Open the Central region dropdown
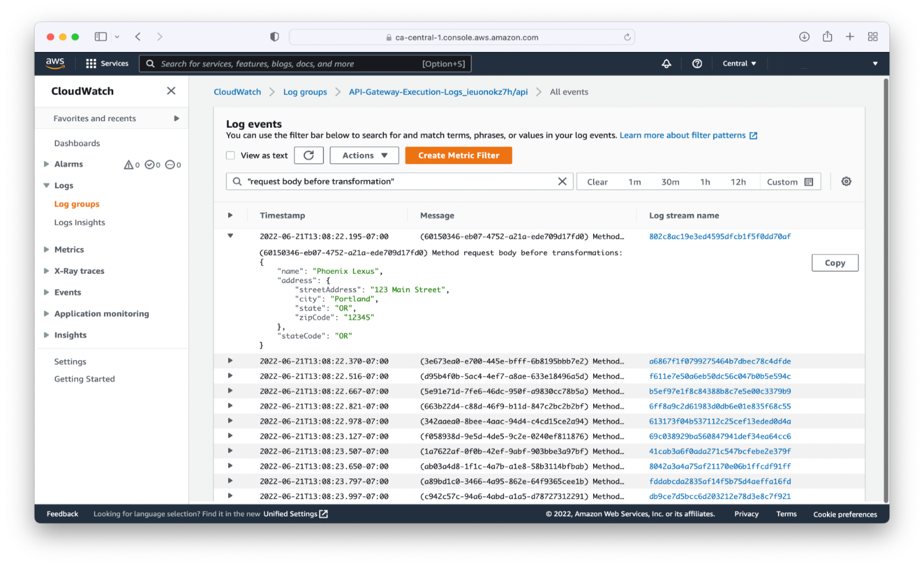The height and width of the screenshot is (566, 924). tap(739, 64)
